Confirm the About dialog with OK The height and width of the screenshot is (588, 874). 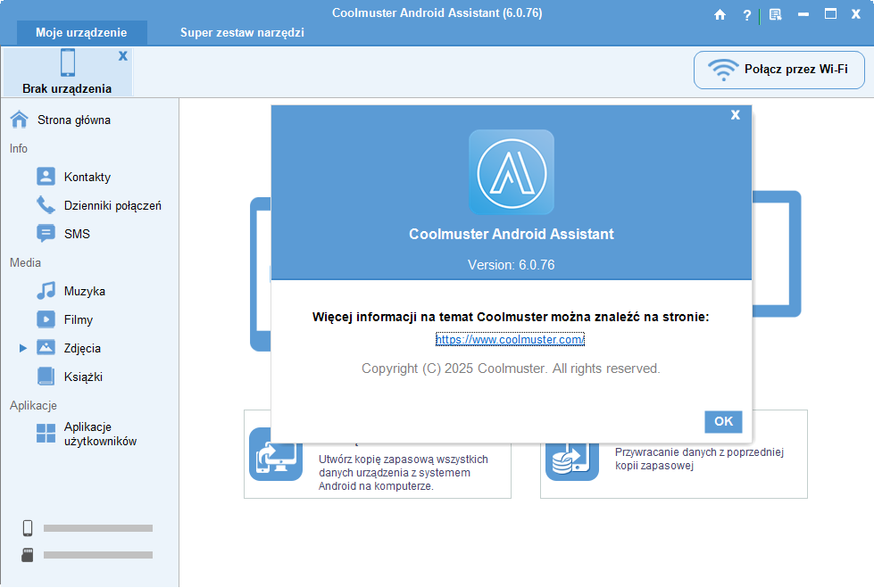[x=723, y=421]
